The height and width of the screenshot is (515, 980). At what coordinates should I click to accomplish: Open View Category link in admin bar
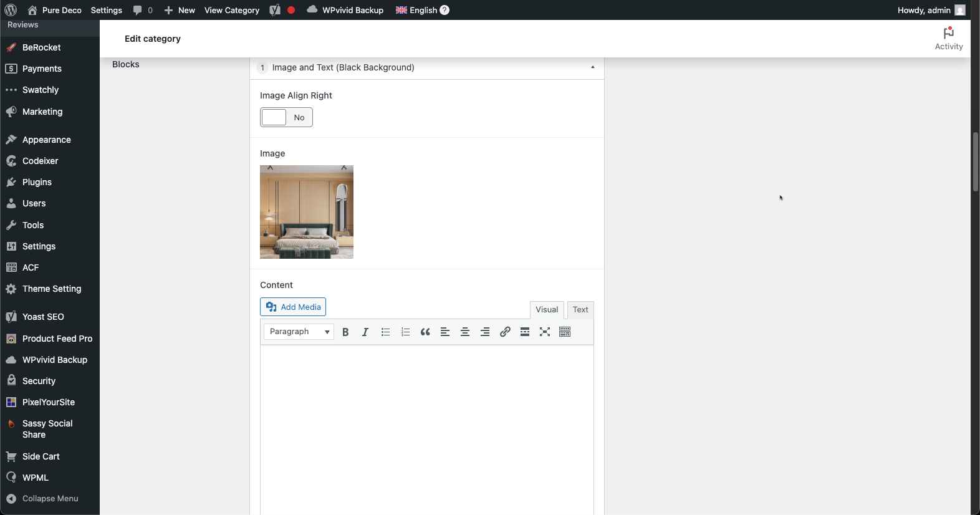[231, 10]
